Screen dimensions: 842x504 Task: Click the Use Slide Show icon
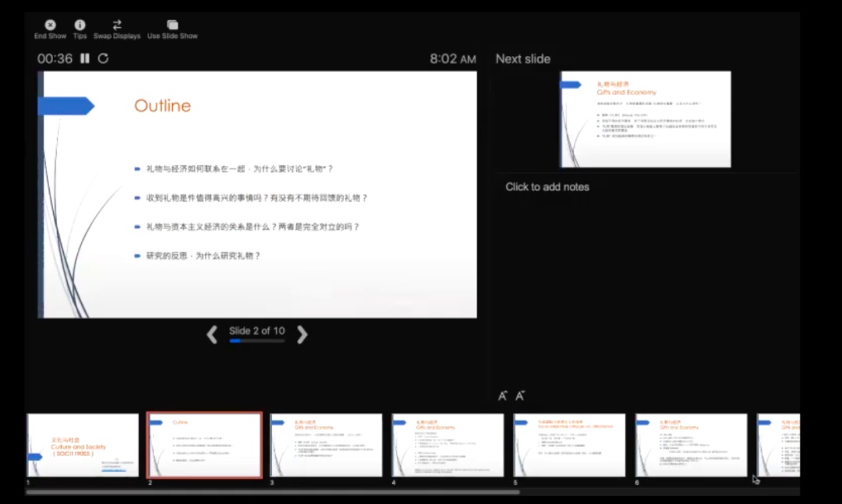(x=172, y=25)
